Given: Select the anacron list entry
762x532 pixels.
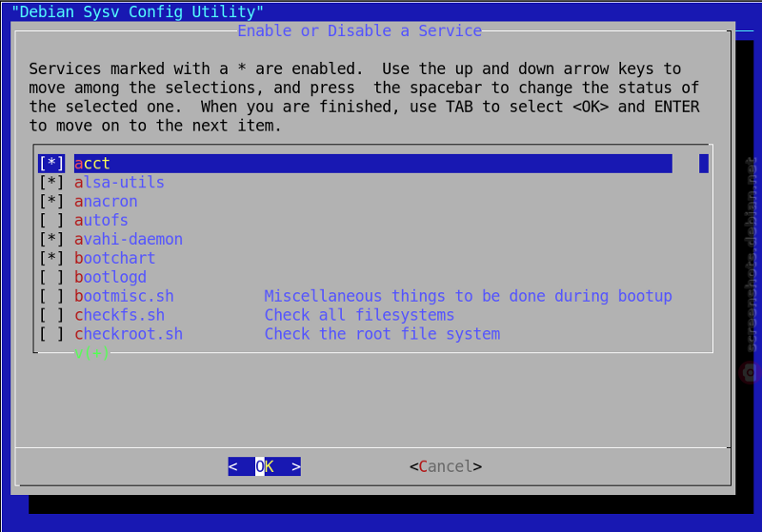Looking at the screenshot, I should point(106,202).
